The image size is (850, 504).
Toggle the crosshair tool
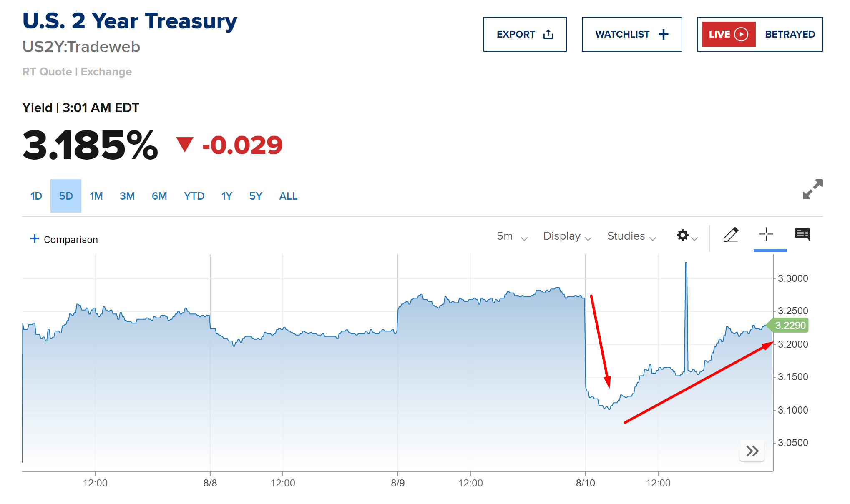click(766, 234)
